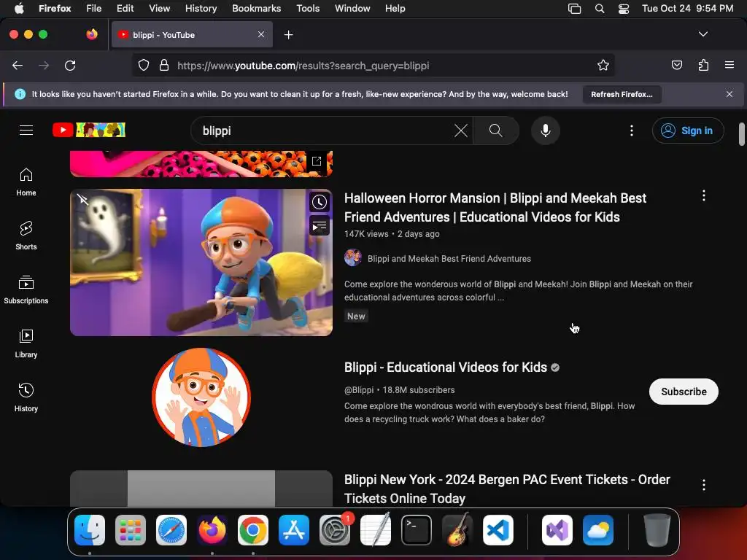
Task: Close the blippi - YouTube tab
Action: tap(261, 34)
